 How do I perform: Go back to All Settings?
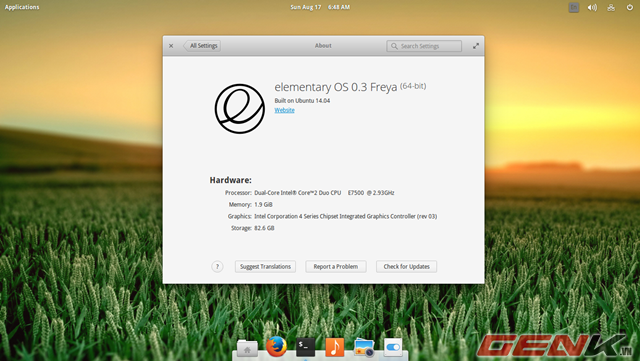[x=202, y=46]
